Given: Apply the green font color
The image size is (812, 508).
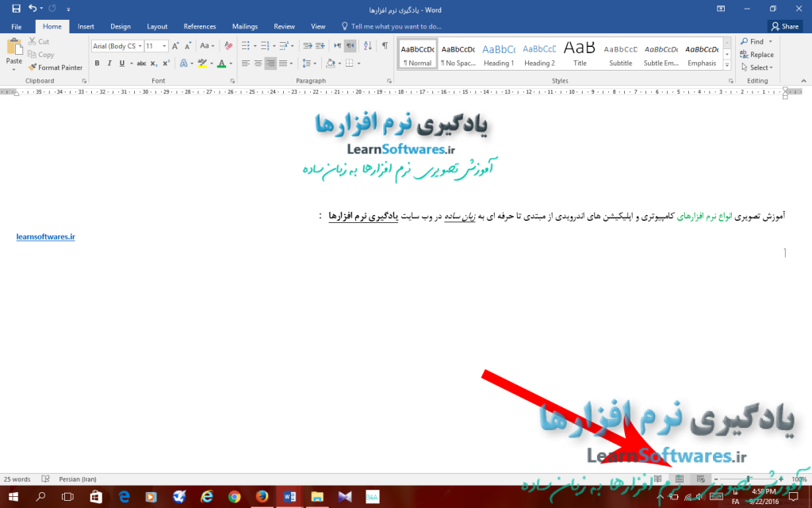Looking at the screenshot, I should click(x=222, y=63).
